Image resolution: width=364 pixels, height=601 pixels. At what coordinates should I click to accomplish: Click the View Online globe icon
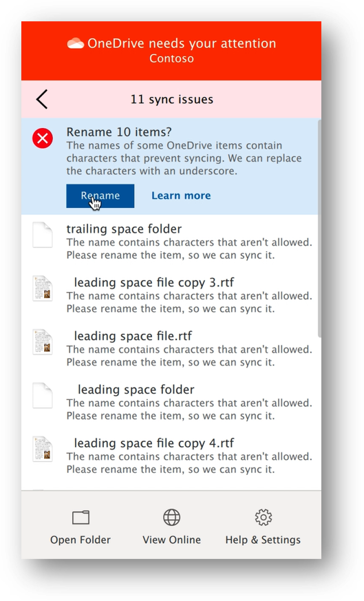(x=171, y=517)
